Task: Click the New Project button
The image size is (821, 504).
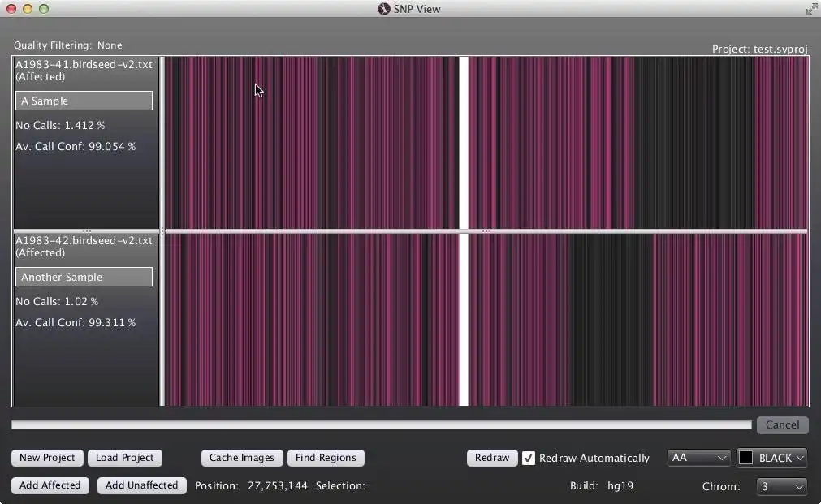Action: (47, 458)
